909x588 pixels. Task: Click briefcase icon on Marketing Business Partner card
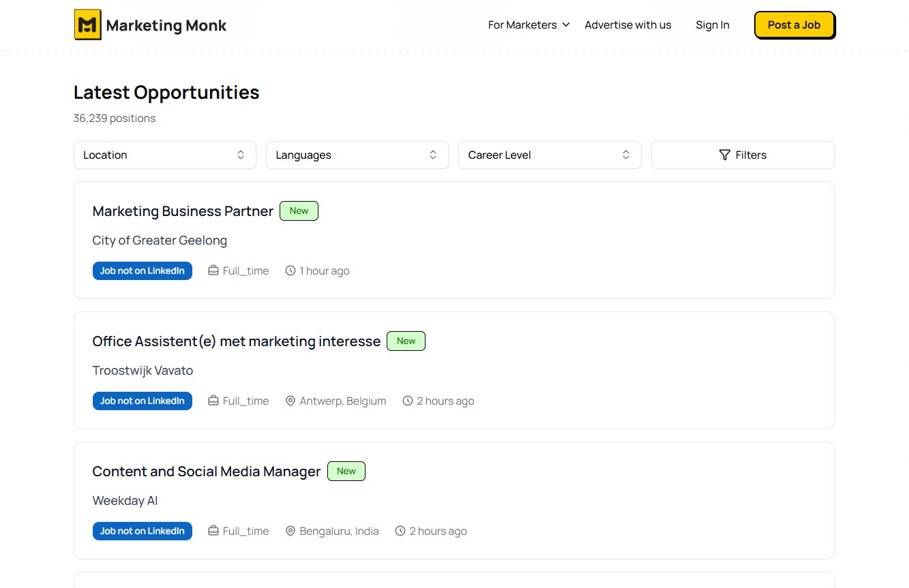(x=213, y=270)
